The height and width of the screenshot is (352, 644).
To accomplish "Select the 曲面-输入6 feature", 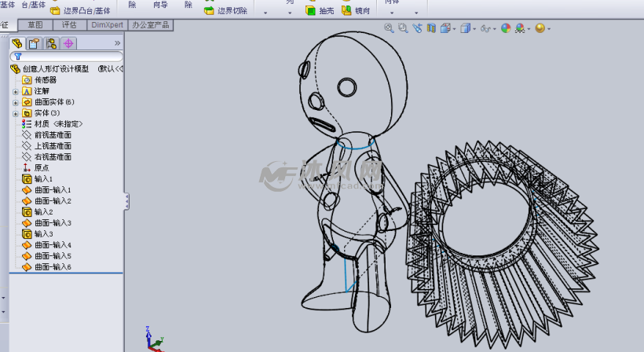I will (x=53, y=267).
